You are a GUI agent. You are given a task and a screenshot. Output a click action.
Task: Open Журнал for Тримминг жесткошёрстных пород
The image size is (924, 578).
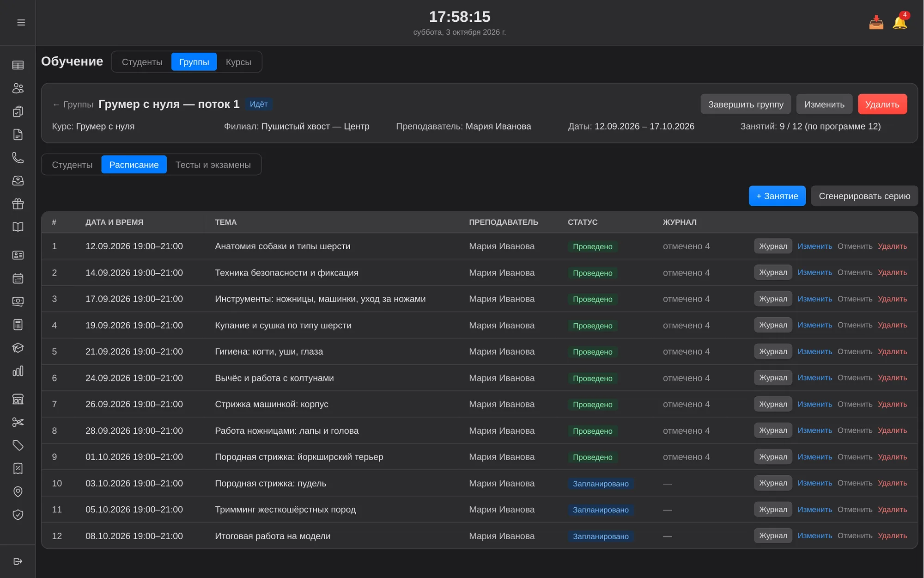pyautogui.click(x=773, y=510)
